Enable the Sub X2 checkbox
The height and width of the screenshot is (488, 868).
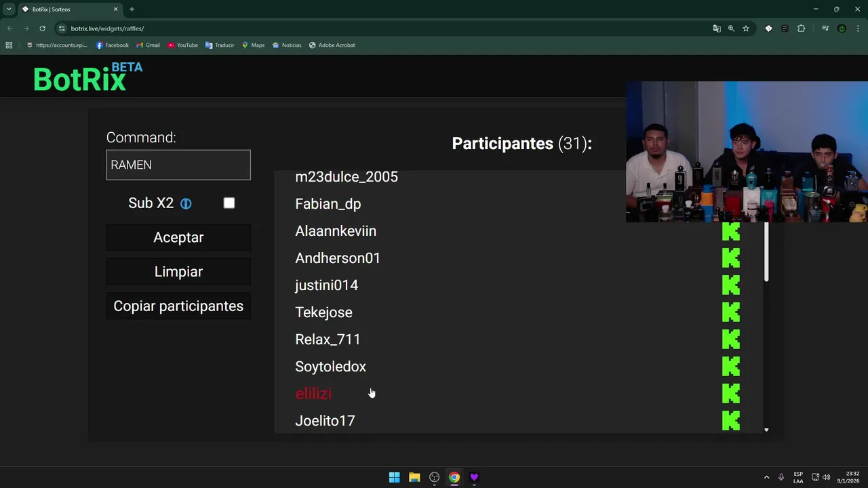point(229,203)
